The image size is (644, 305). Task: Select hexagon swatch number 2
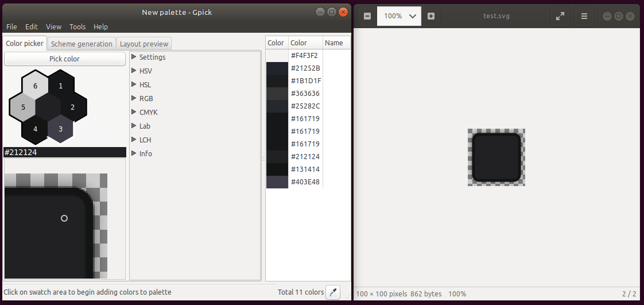[73, 107]
